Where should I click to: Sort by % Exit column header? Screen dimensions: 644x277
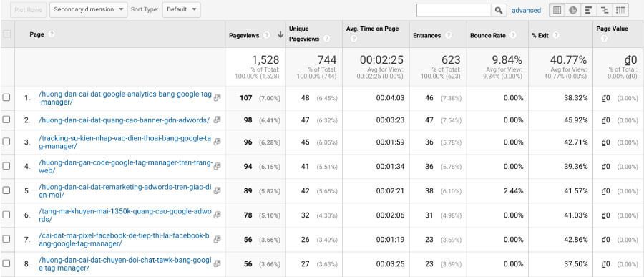point(540,35)
